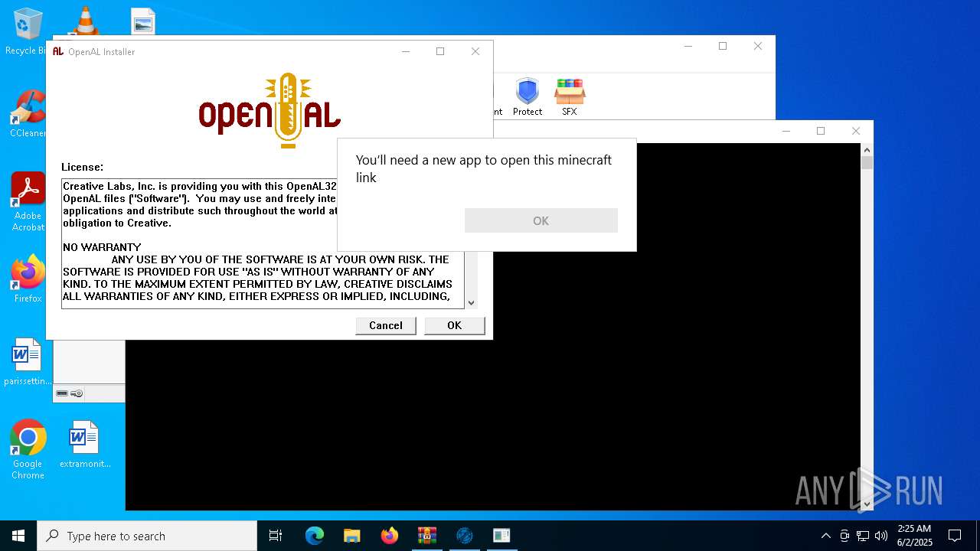The width and height of the screenshot is (980, 551).
Task: Open the volume tray icon
Action: pos(881,536)
